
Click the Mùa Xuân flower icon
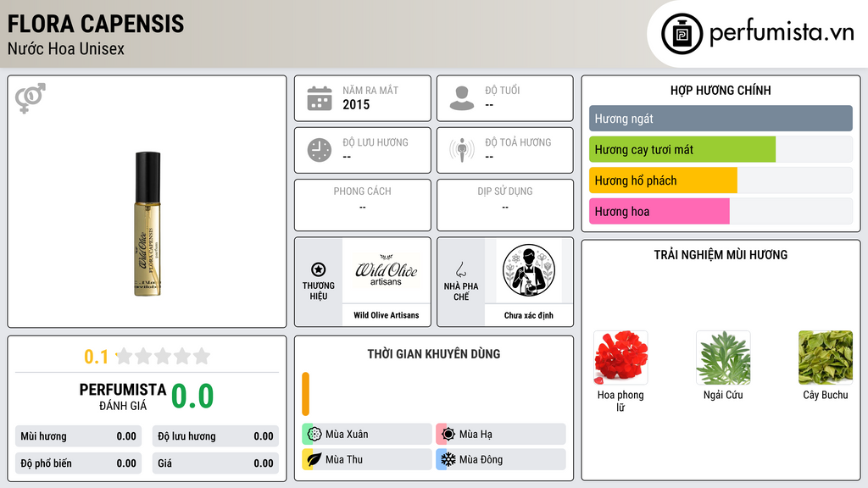314,434
